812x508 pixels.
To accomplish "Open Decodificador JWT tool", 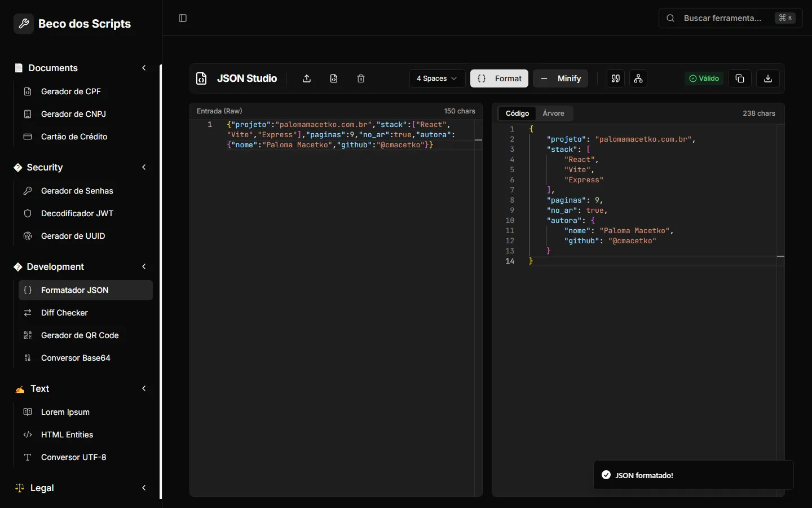I will tap(86, 213).
